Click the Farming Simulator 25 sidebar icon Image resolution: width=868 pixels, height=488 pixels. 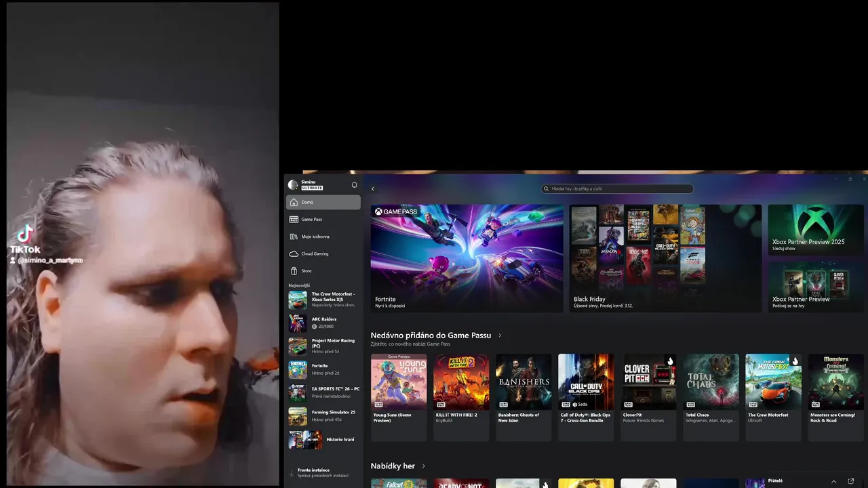coord(298,415)
